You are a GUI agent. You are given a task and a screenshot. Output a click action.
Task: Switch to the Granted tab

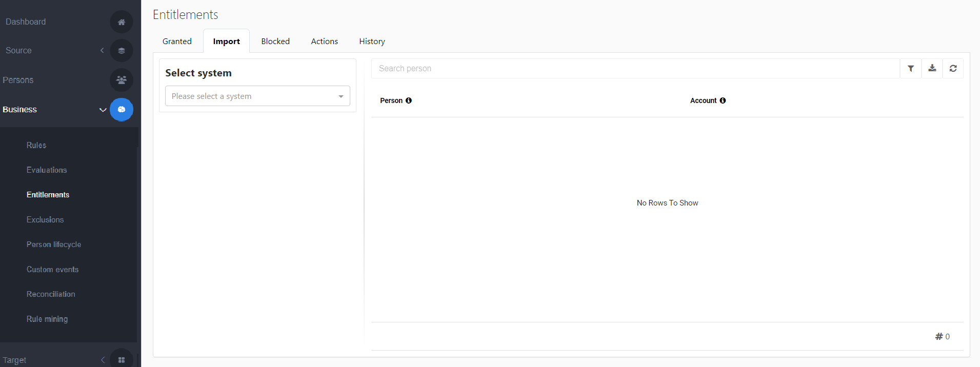(177, 42)
